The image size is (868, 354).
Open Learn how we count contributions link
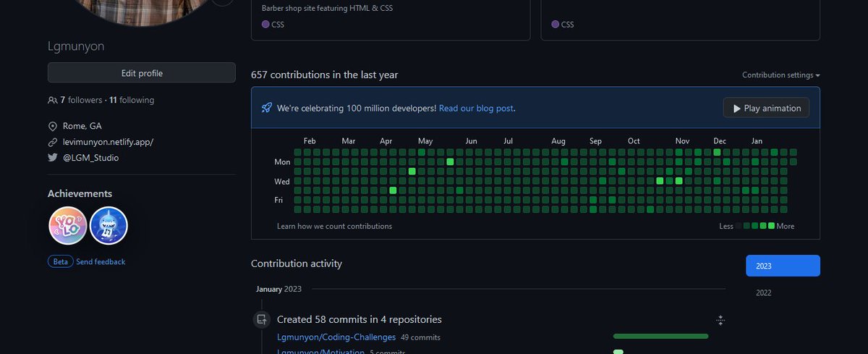tap(334, 226)
